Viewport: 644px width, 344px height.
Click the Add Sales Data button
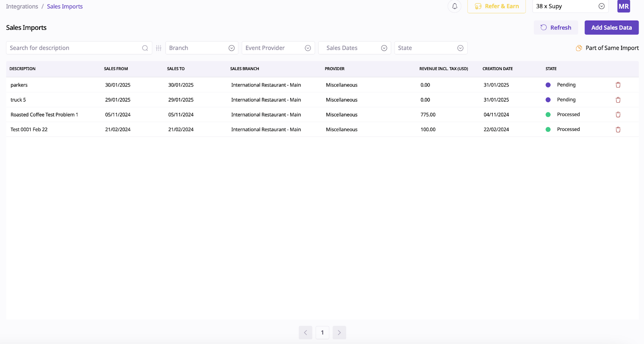point(611,28)
